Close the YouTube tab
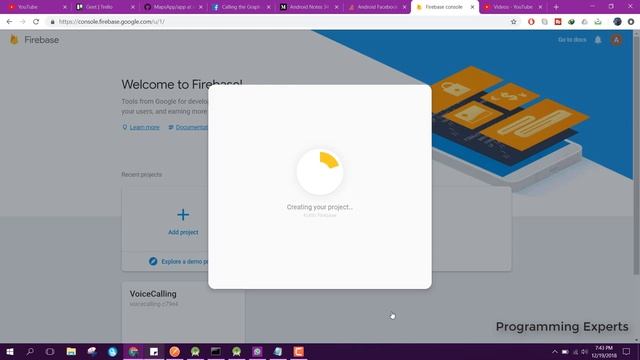640x360 pixels. (64, 7)
